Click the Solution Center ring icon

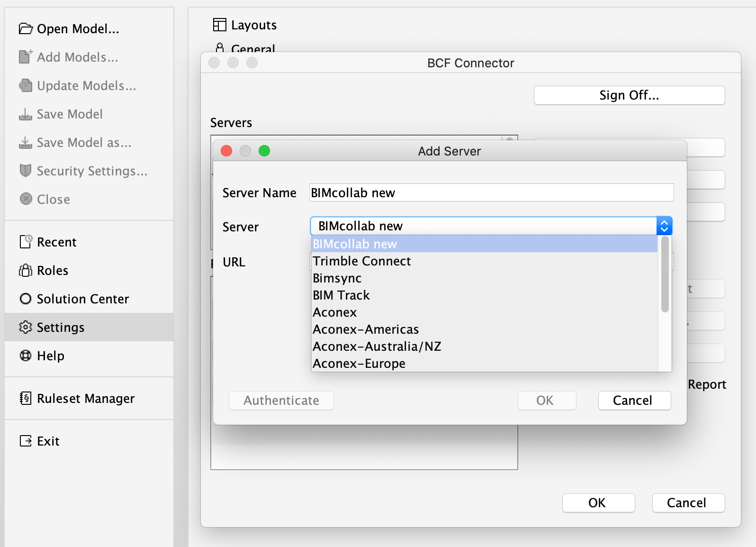(26, 299)
